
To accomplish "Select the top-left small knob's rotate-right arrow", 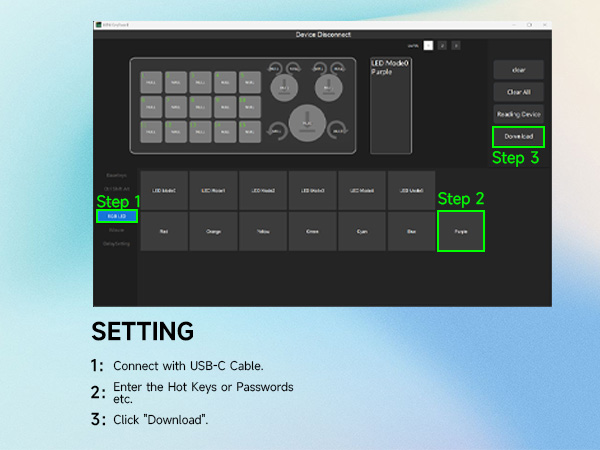I will point(294,68).
